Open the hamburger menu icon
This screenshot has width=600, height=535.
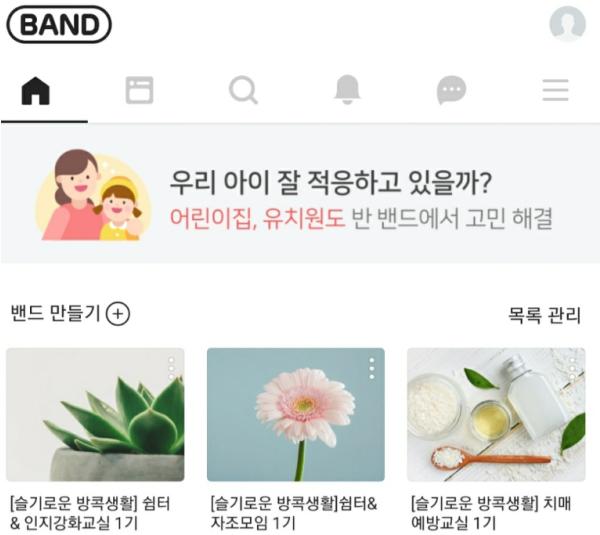click(x=555, y=90)
